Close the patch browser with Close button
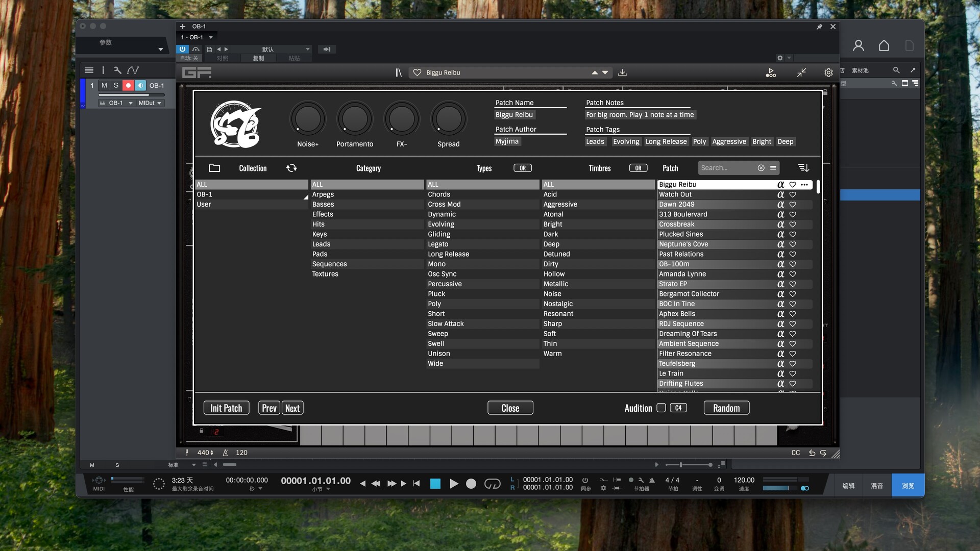 click(x=510, y=408)
